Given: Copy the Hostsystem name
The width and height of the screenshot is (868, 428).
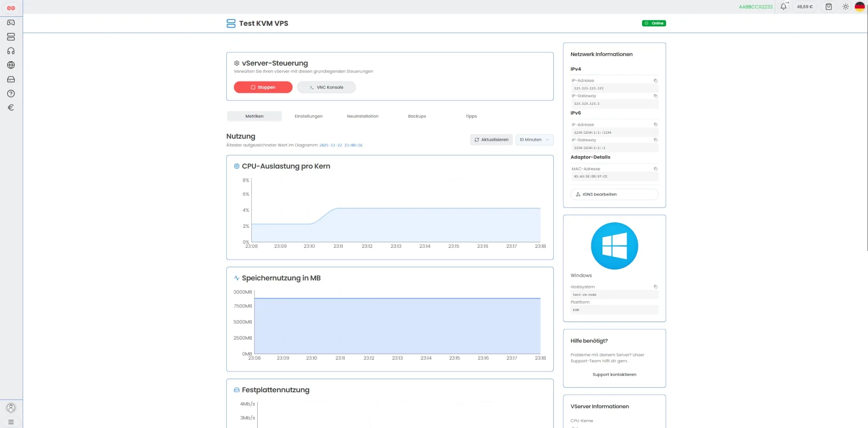Looking at the screenshot, I should [x=655, y=287].
